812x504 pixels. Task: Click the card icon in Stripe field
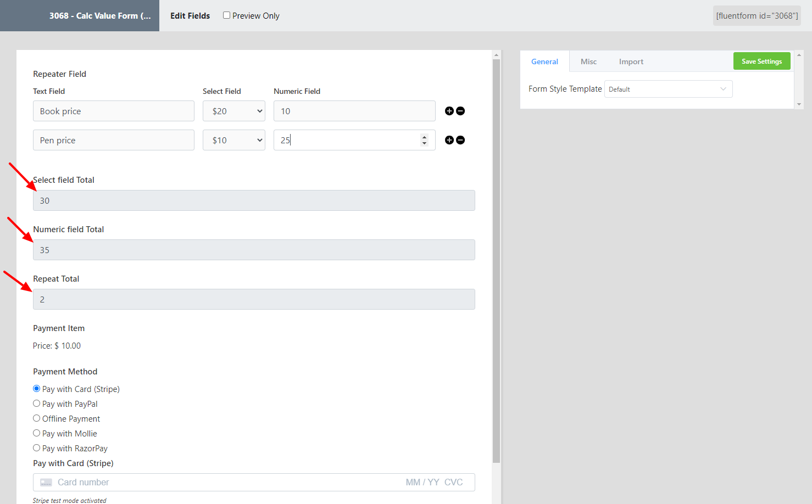[46, 482]
